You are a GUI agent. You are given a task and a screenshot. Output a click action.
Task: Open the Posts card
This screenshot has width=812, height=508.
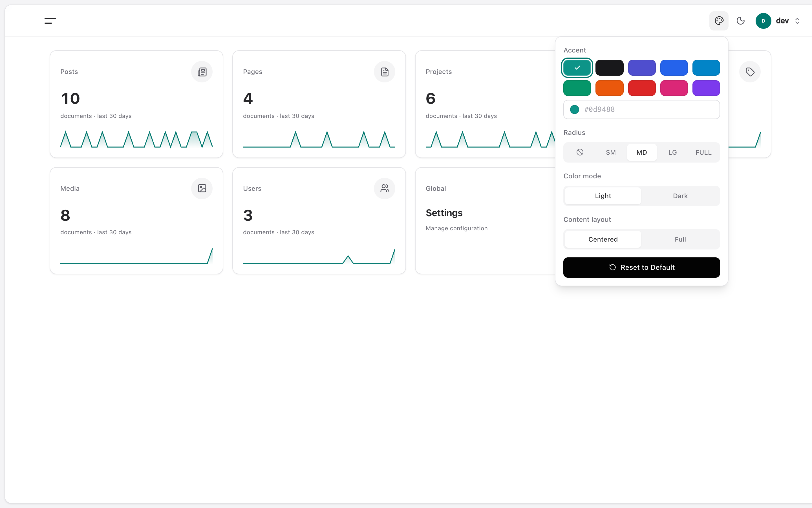136,104
